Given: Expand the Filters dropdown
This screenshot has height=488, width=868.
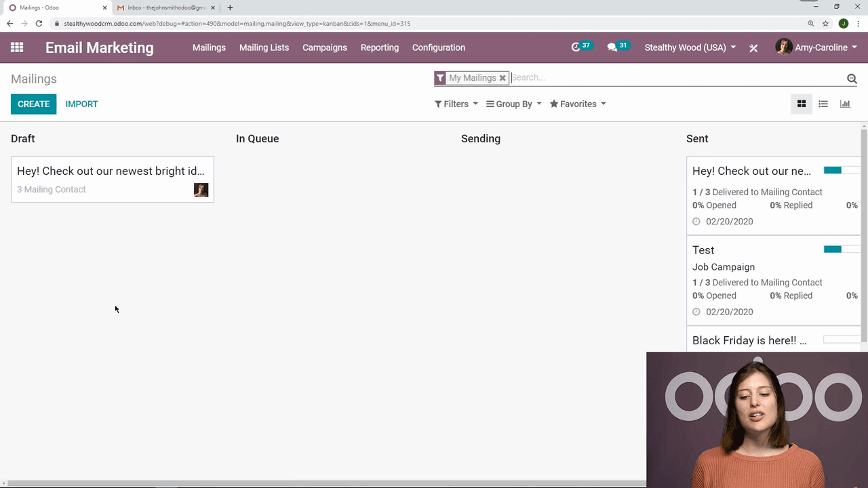Looking at the screenshot, I should click(x=456, y=104).
